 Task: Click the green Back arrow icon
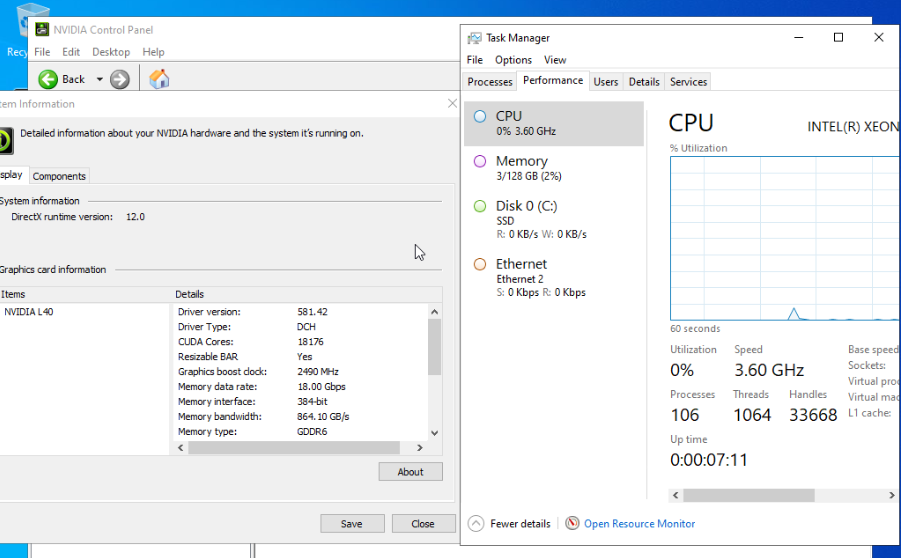point(48,79)
